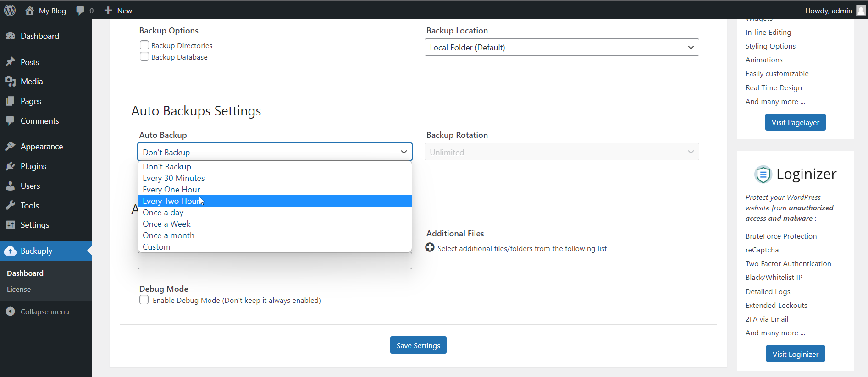This screenshot has width=868, height=377.
Task: Click Select additional files/folders text
Action: pyautogui.click(x=522, y=248)
